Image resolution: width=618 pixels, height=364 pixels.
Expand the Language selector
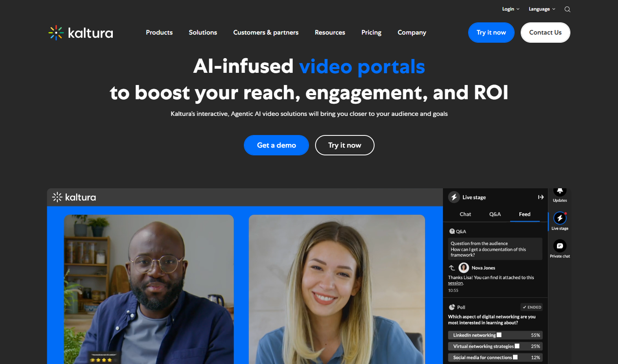(542, 9)
